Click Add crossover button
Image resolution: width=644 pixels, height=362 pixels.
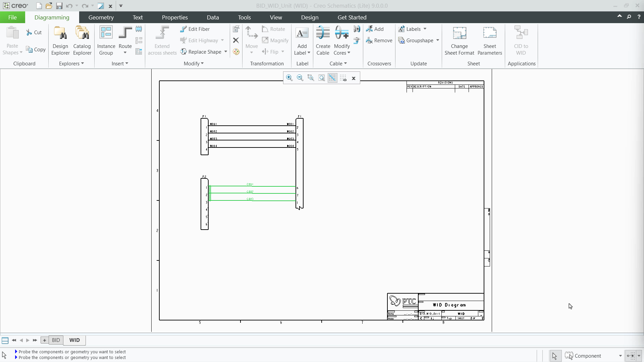pos(375,29)
